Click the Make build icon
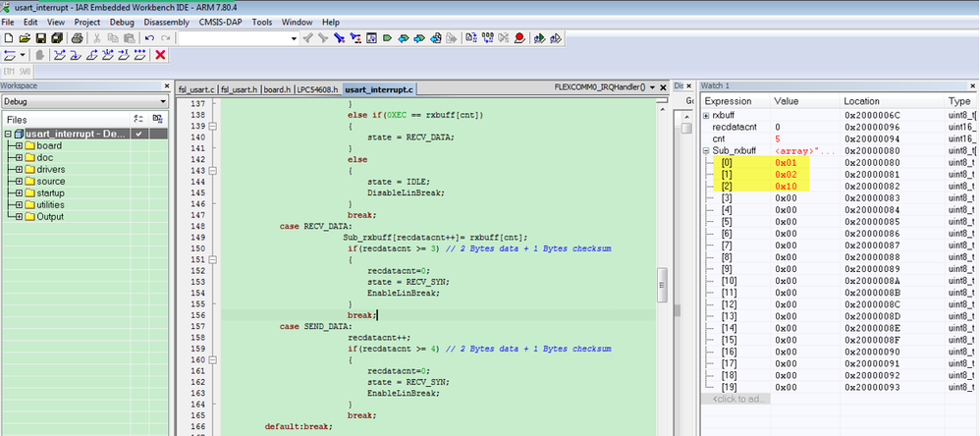The height and width of the screenshot is (436, 980). coord(487,38)
